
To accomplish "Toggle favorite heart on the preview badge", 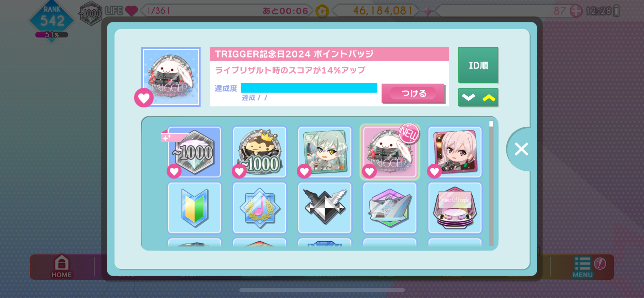I will (x=144, y=98).
